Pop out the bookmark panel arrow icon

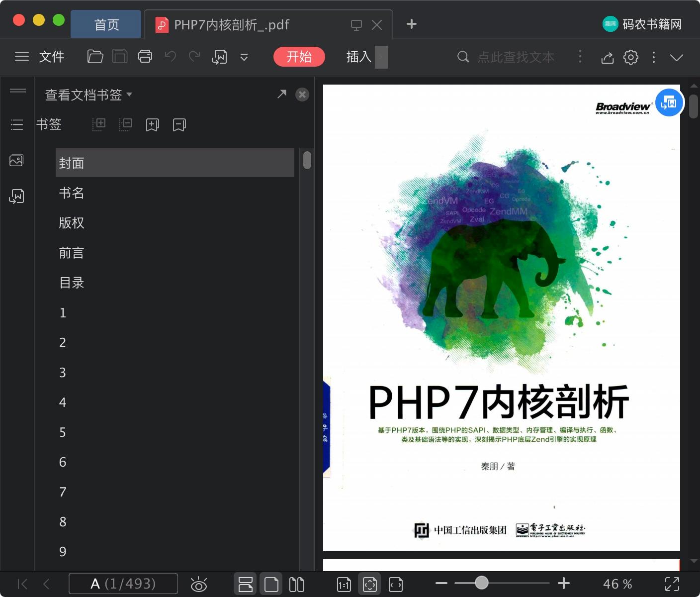coord(282,94)
